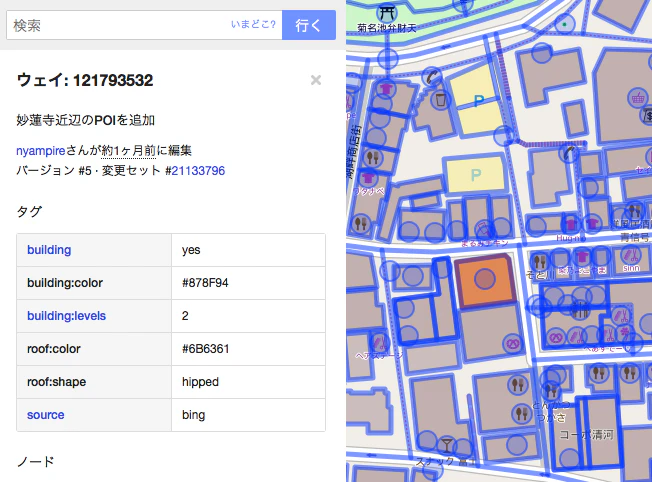
Task: Click the green dot node circle near the park road
Action: click(x=564, y=25)
